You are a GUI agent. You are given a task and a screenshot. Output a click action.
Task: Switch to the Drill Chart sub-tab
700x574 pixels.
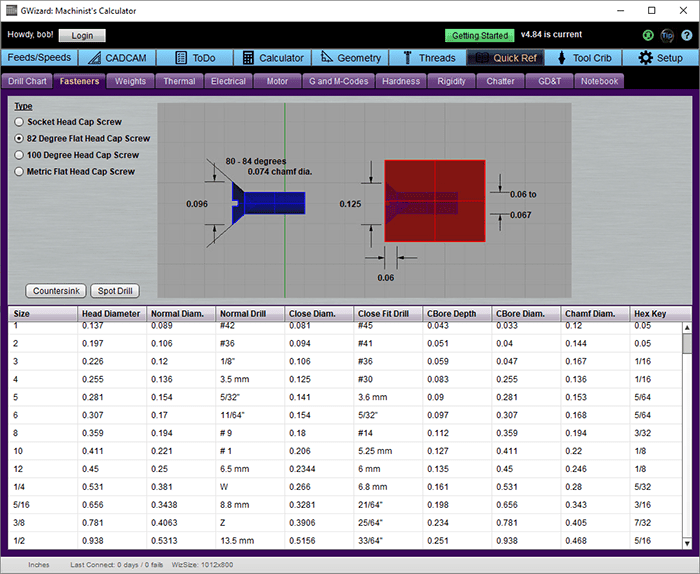(27, 81)
